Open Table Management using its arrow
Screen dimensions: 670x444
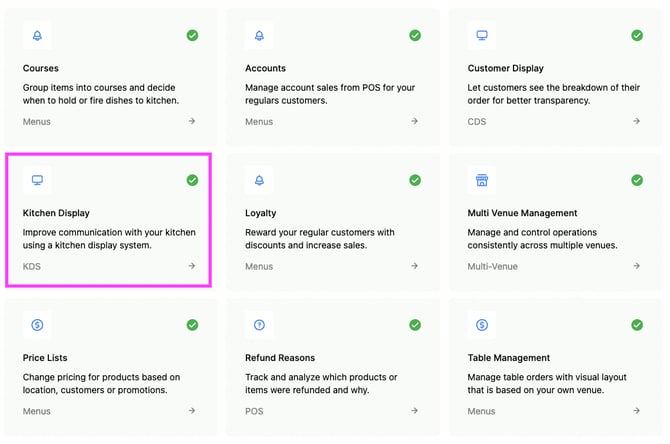(x=637, y=411)
